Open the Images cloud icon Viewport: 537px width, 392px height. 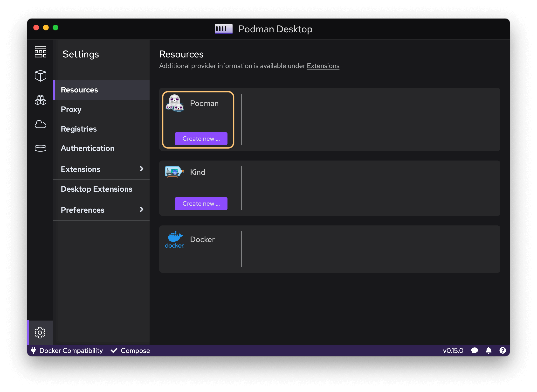40,124
